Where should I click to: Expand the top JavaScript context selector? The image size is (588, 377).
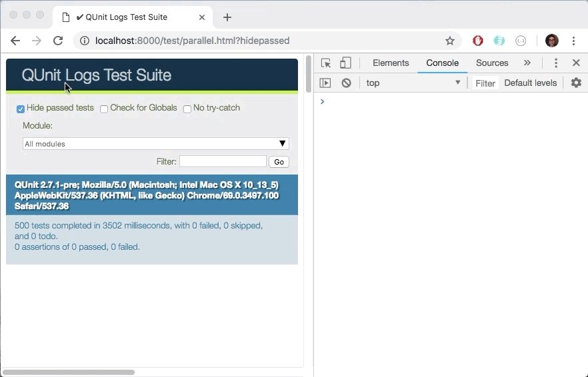(x=413, y=83)
